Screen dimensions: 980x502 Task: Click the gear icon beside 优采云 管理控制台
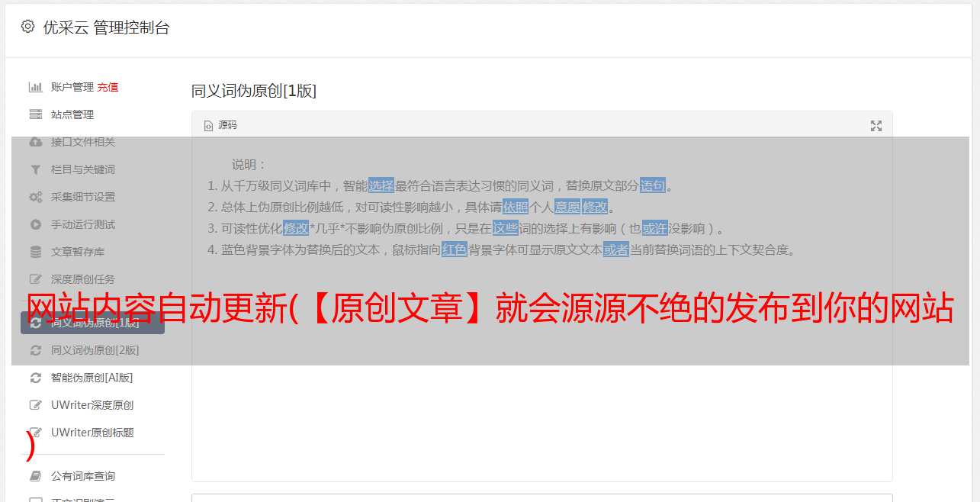click(28, 27)
